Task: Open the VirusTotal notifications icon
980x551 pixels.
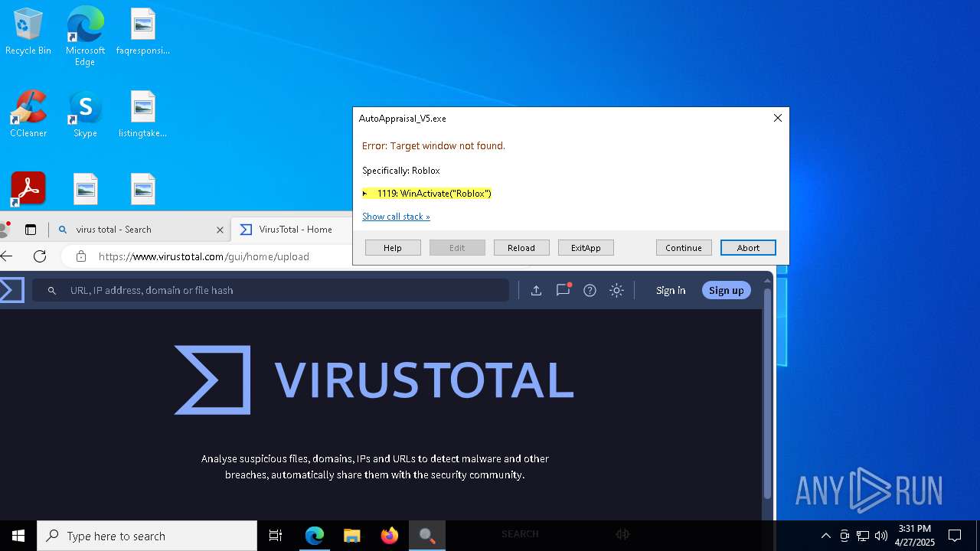Action: (x=563, y=290)
